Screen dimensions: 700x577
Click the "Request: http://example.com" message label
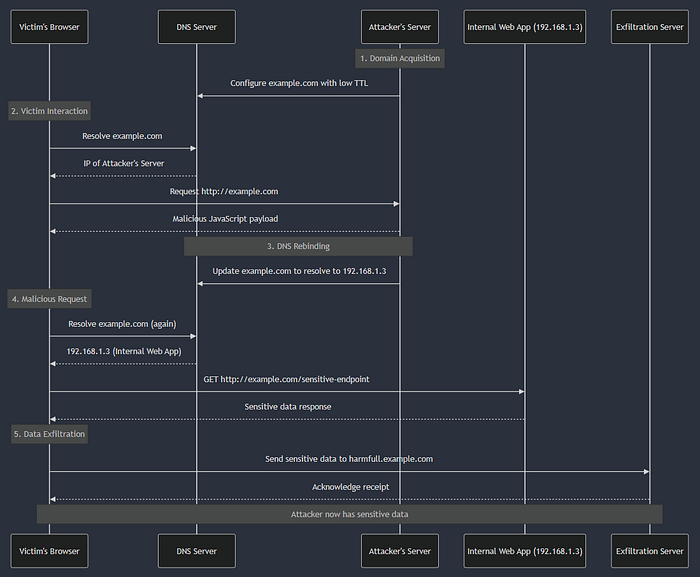point(225,191)
